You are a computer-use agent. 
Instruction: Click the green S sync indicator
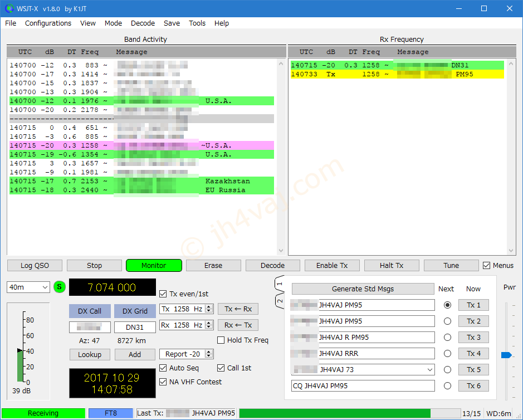point(60,287)
